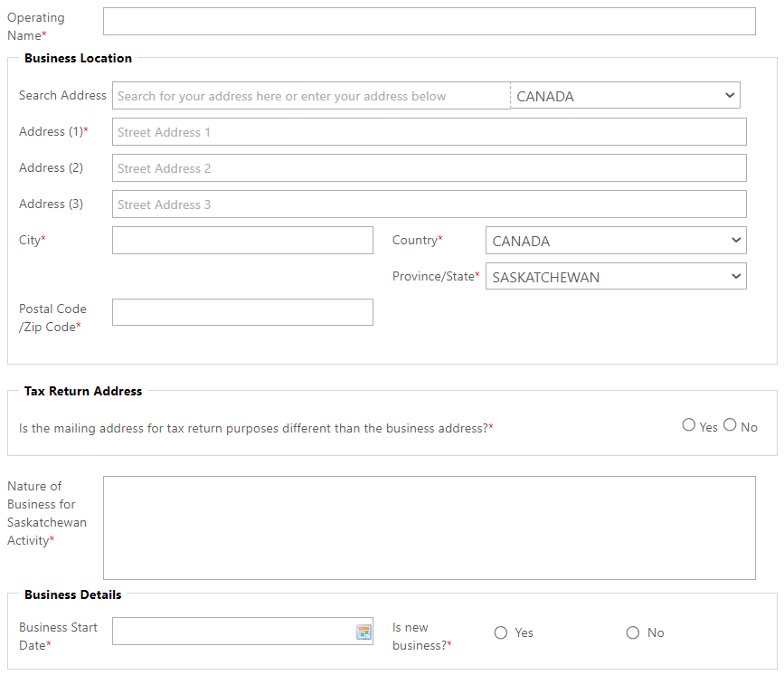Image resolution: width=784 pixels, height=675 pixels.
Task: Expand the Country dropdown showing CANADA
Action: (616, 241)
